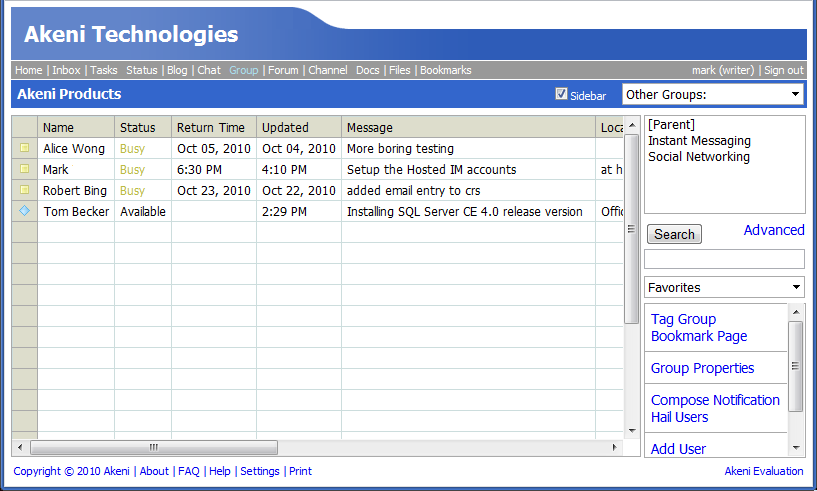Expand the Favorites dropdown
817x491 pixels.
(724, 287)
